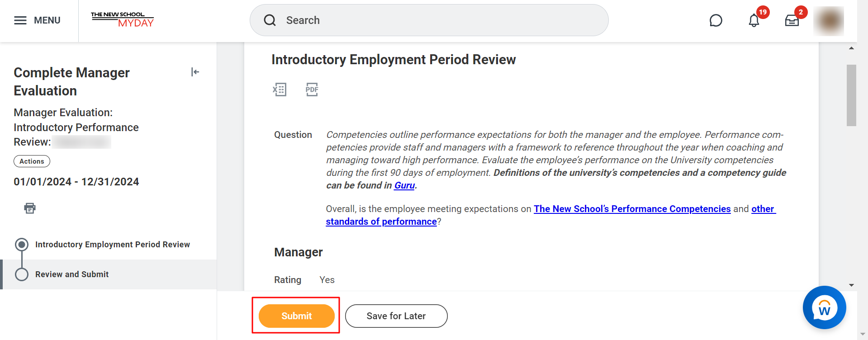868x340 pixels.
Task: Print the evaluation with printer icon
Action: [x=30, y=208]
